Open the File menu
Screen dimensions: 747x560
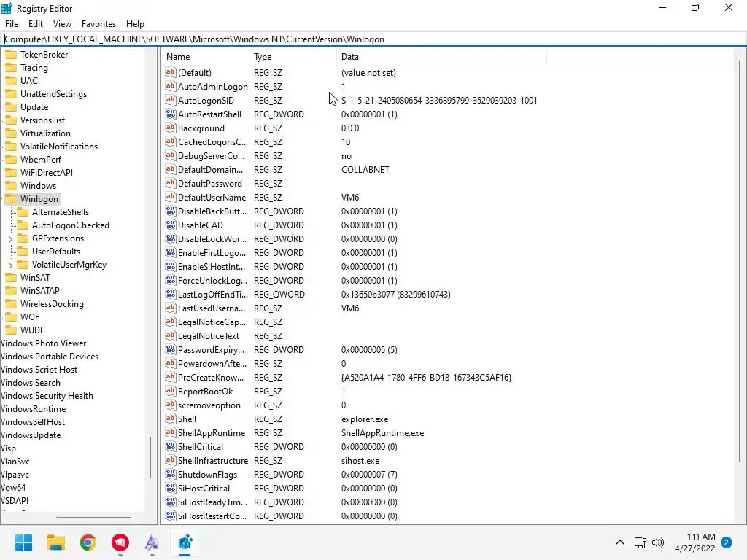click(12, 24)
